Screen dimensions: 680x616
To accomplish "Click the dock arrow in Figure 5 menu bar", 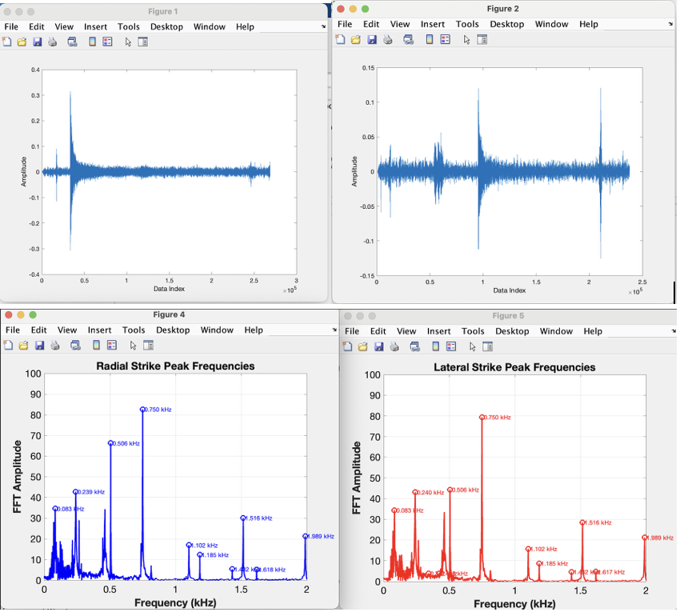I will coord(674,331).
